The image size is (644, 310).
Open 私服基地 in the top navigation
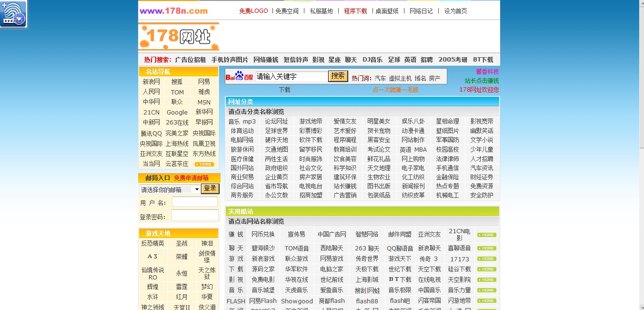pyautogui.click(x=321, y=11)
